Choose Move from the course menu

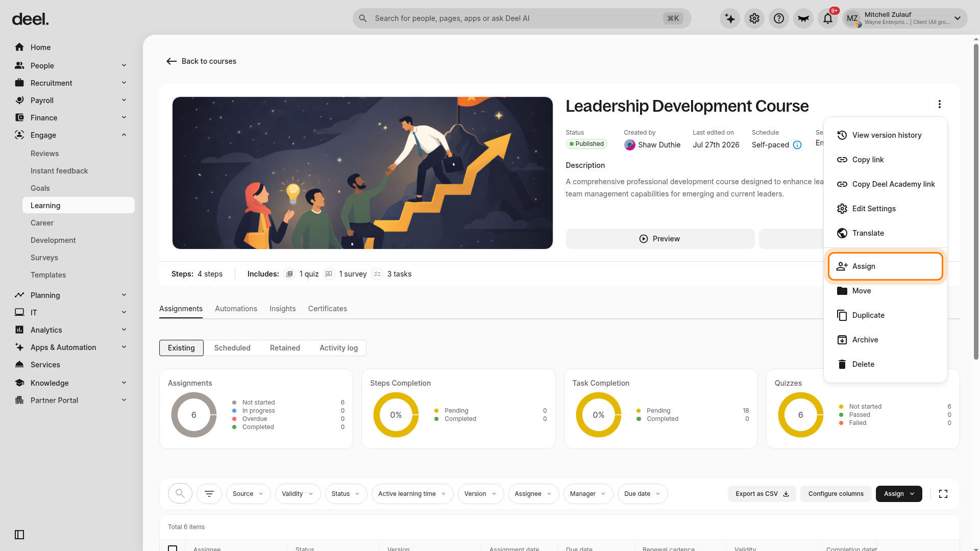[x=885, y=291]
